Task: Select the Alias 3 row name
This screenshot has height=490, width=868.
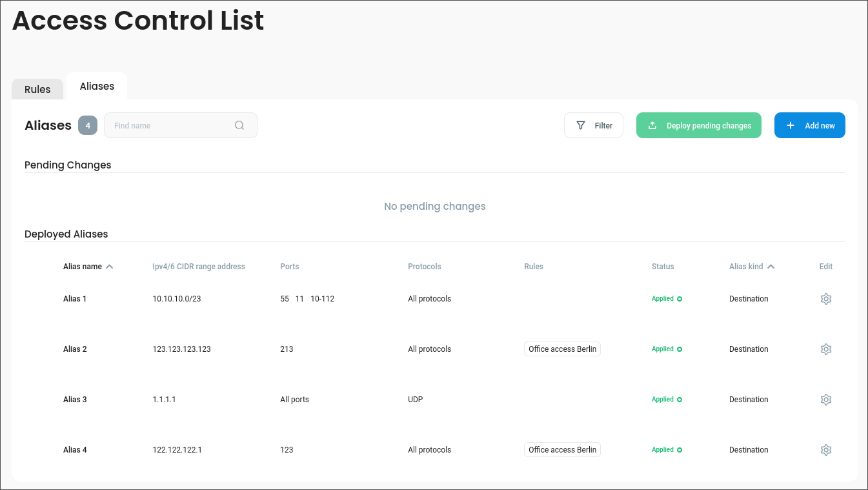Action: (75, 400)
